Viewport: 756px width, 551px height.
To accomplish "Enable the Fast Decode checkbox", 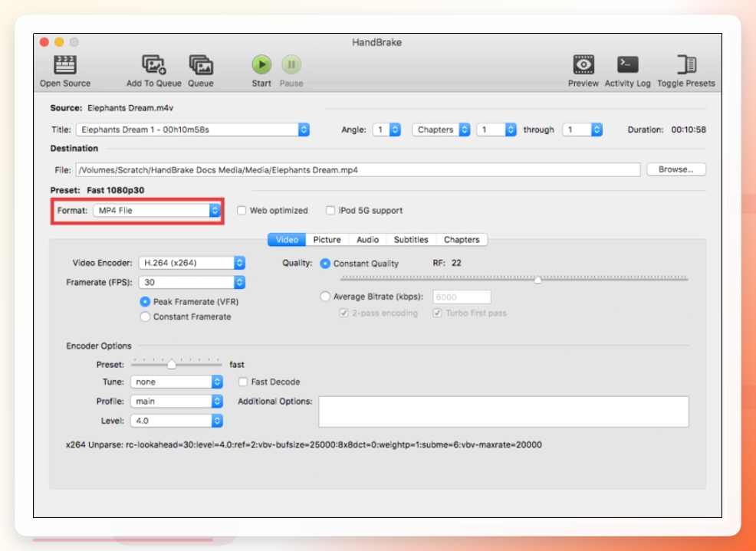I will [243, 382].
